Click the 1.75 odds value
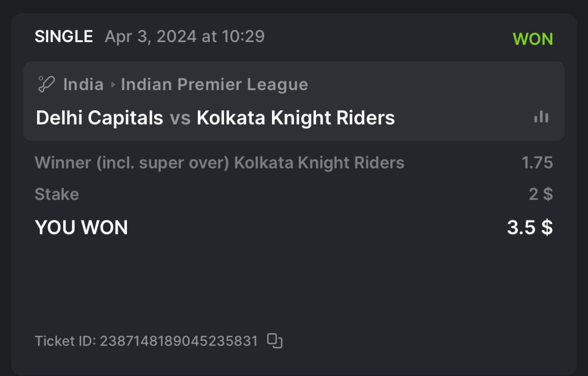 click(x=537, y=163)
